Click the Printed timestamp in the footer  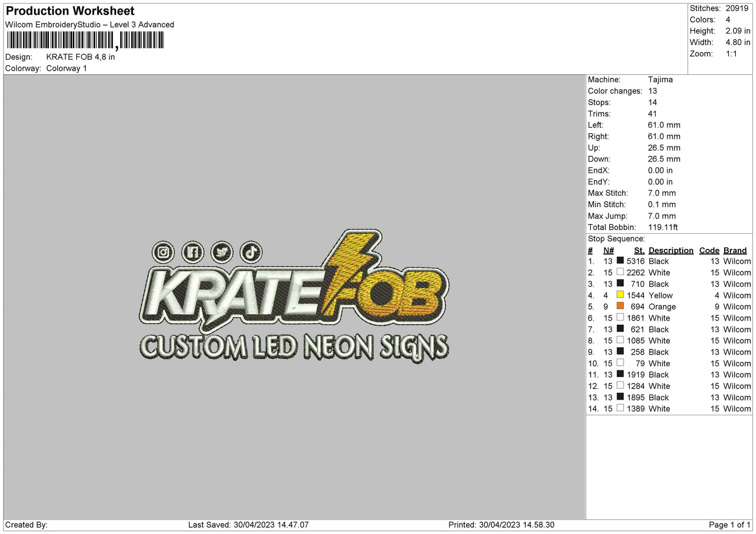tap(501, 525)
